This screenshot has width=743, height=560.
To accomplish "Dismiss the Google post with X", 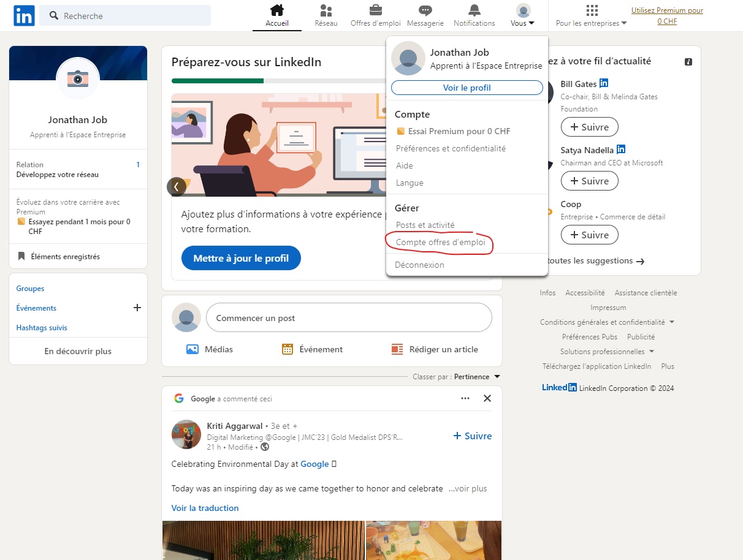I will (x=487, y=398).
